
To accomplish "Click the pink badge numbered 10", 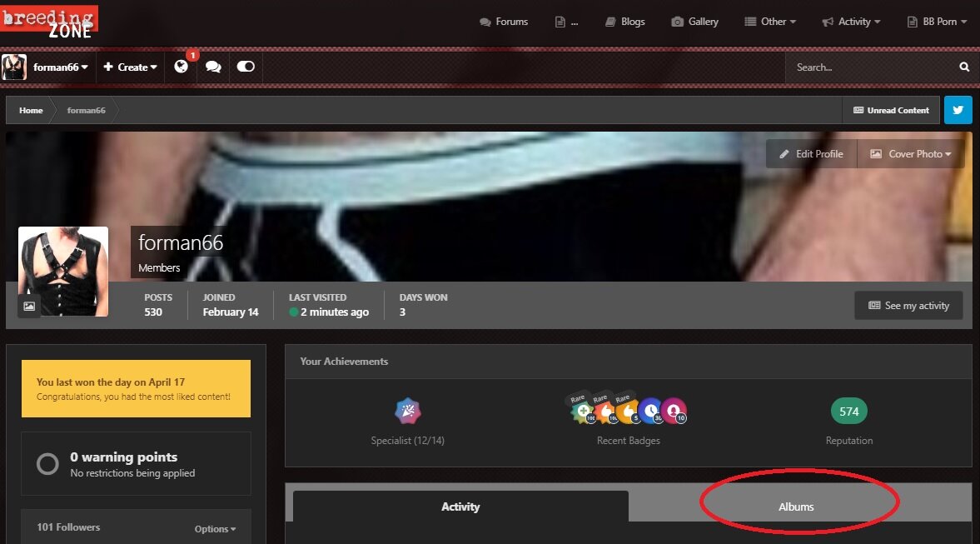I will (674, 411).
